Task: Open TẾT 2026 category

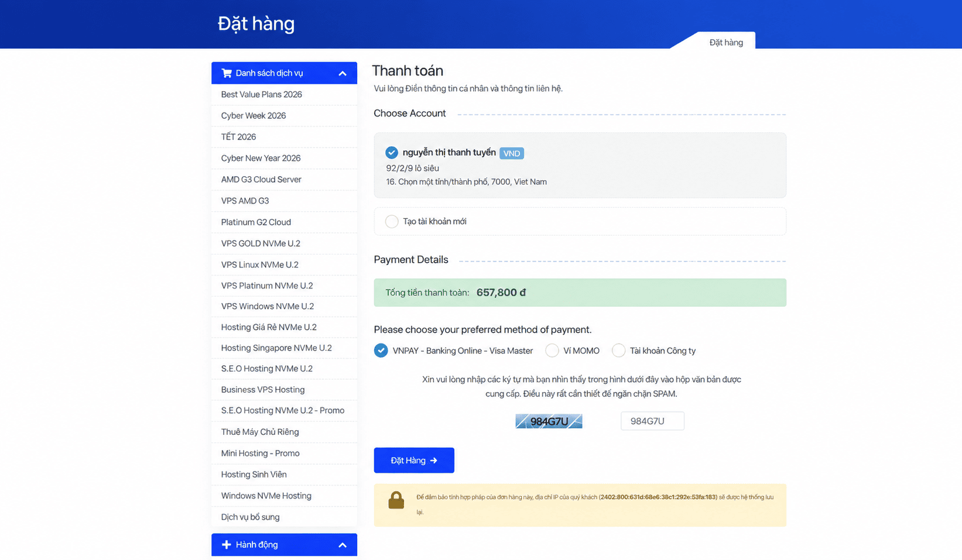Action: (284, 137)
